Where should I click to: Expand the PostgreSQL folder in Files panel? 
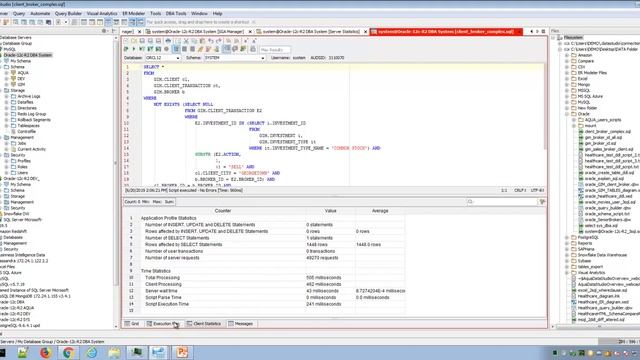pos(567,238)
